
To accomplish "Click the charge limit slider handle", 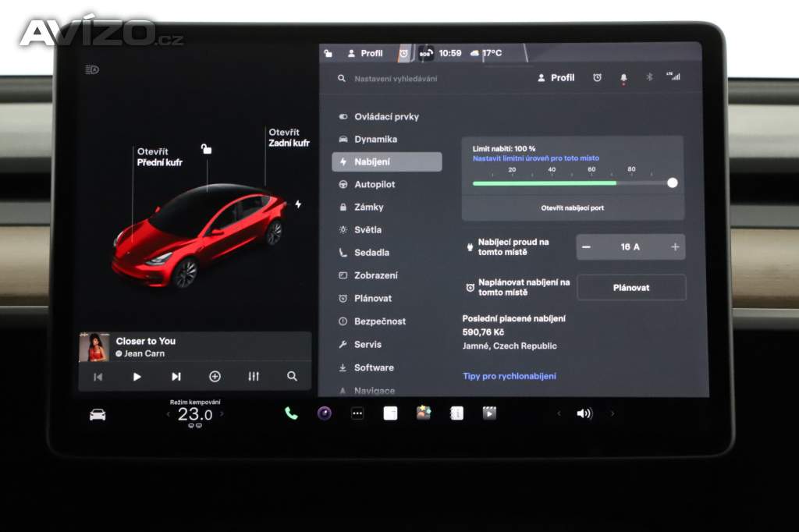I will coord(673,183).
